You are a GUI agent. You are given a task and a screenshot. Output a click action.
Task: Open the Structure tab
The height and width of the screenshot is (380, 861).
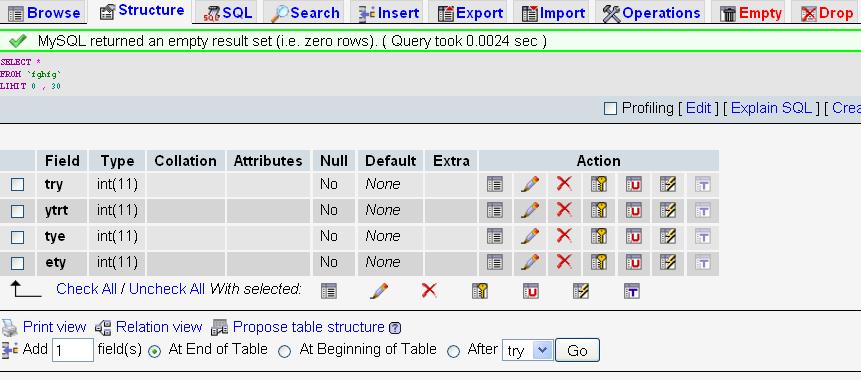[142, 11]
